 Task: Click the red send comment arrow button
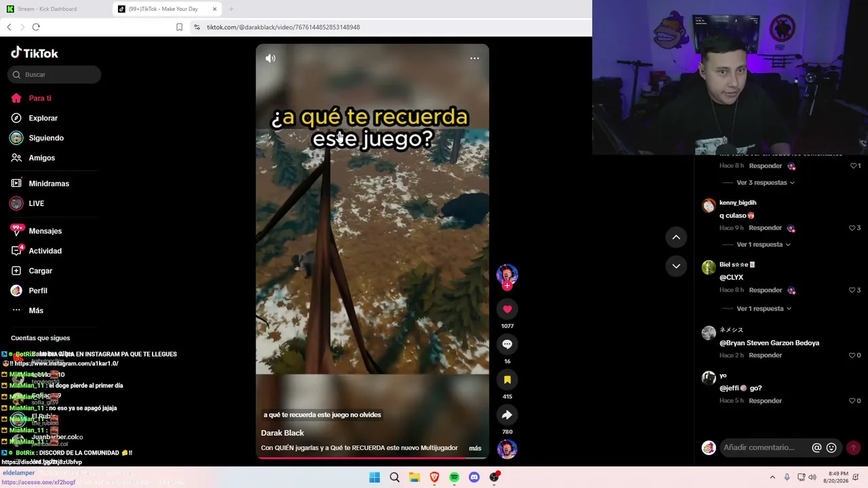(x=853, y=447)
